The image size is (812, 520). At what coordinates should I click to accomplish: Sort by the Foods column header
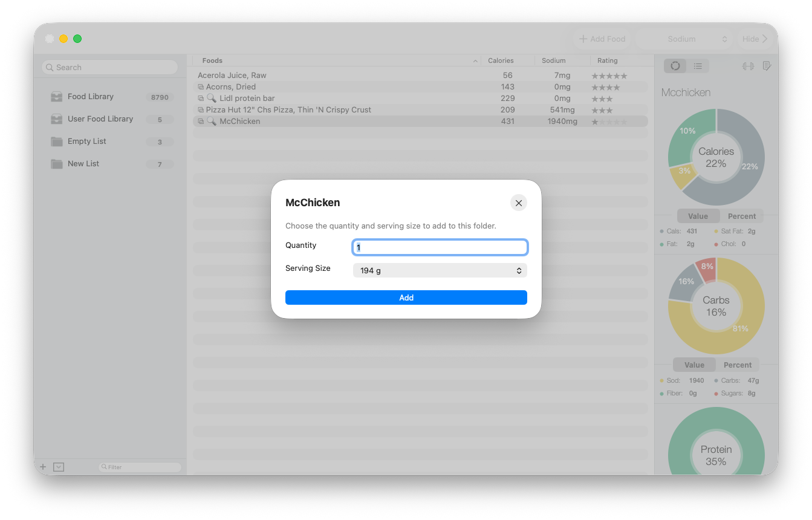pyautogui.click(x=337, y=60)
